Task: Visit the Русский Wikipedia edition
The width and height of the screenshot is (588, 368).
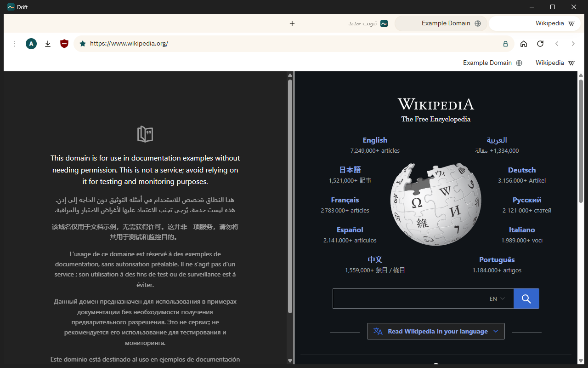Action: 527,200
